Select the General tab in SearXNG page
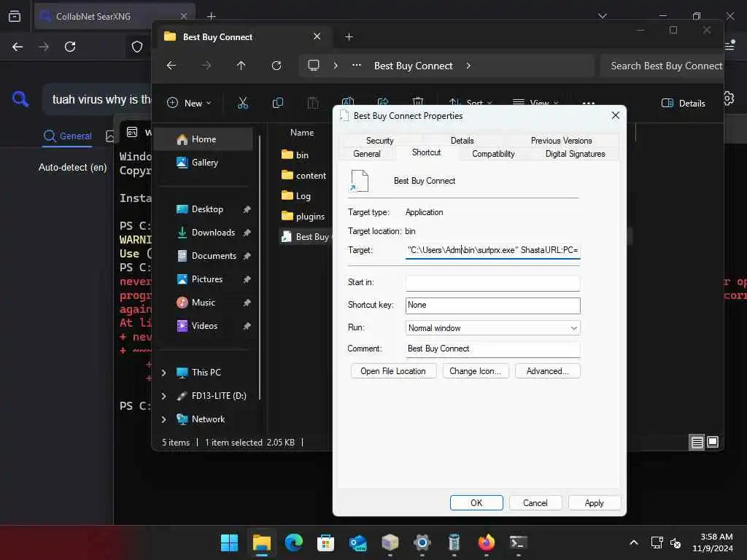 67,136
